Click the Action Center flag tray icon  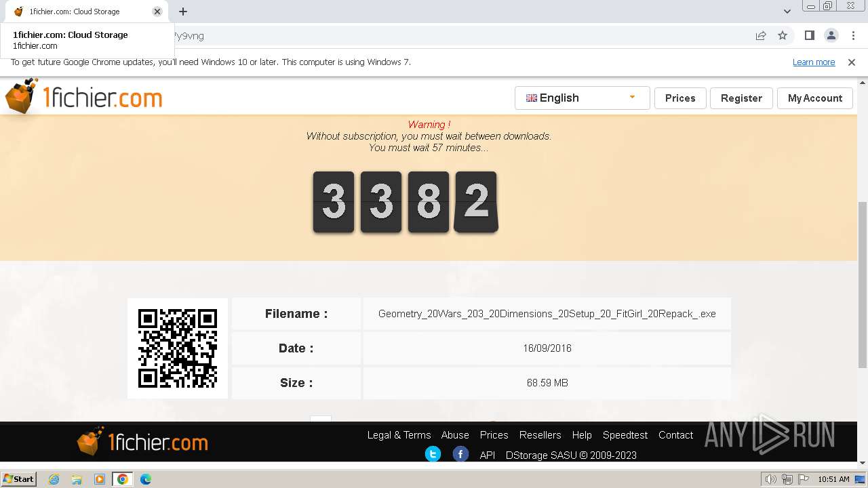coord(802,479)
